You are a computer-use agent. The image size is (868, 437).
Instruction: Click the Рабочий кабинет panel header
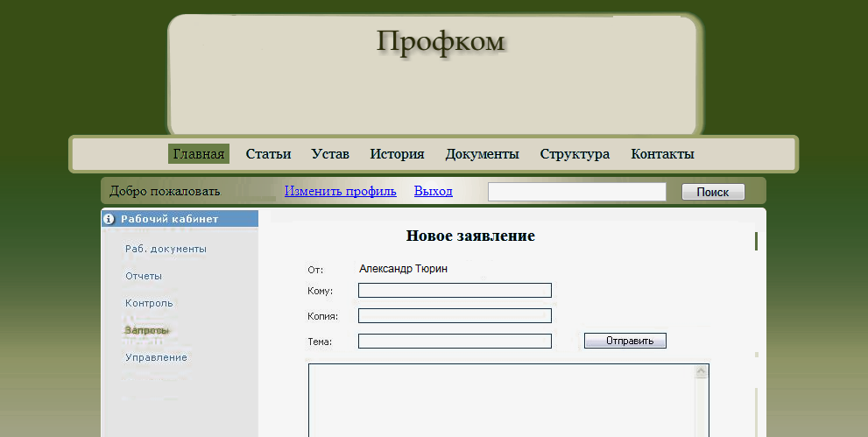pyautogui.click(x=180, y=219)
